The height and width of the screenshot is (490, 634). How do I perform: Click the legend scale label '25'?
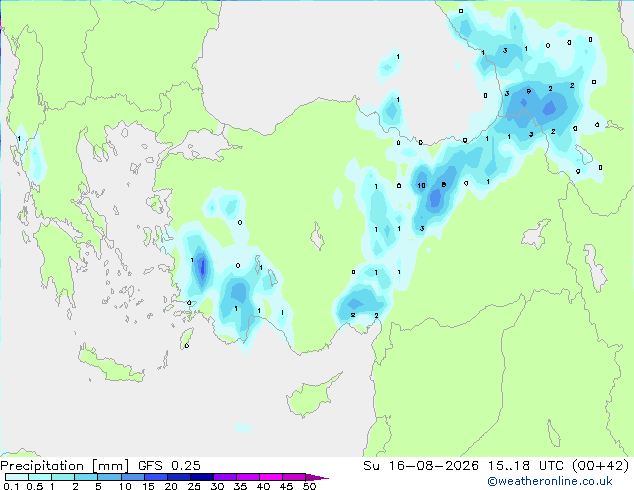pyautogui.click(x=194, y=486)
